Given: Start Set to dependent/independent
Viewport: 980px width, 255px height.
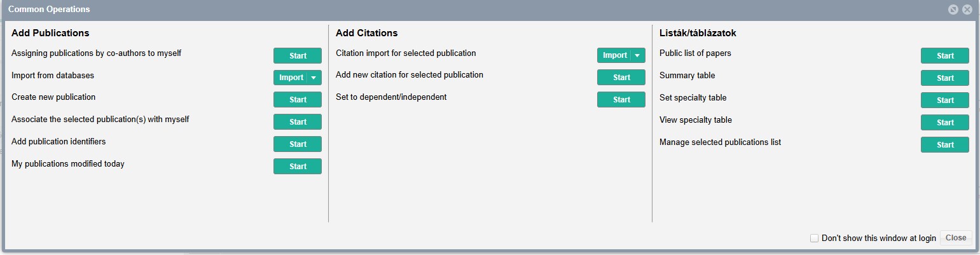Looking at the screenshot, I should tap(621, 100).
